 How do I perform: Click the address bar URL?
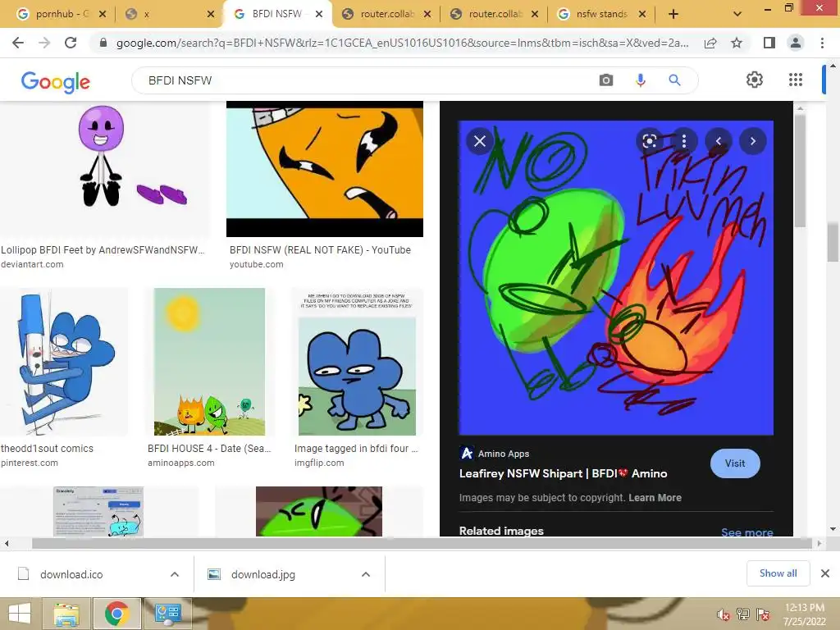tap(402, 43)
